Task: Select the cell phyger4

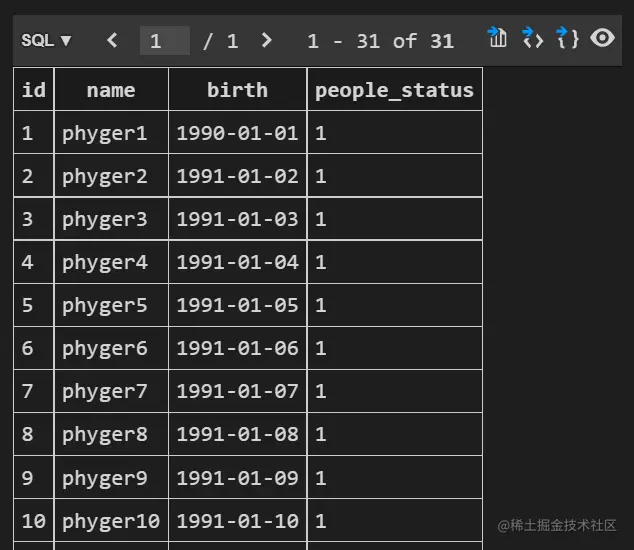Action: tap(111, 262)
